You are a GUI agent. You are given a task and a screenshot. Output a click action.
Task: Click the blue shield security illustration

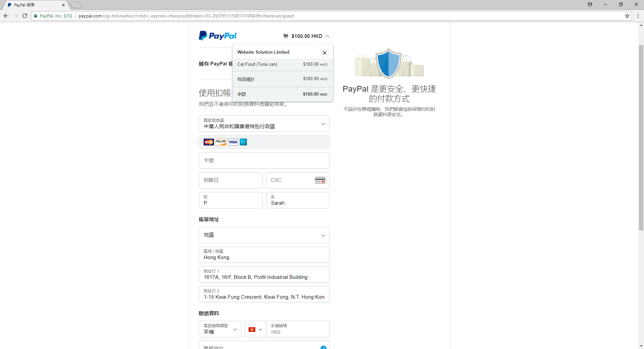coord(389,63)
